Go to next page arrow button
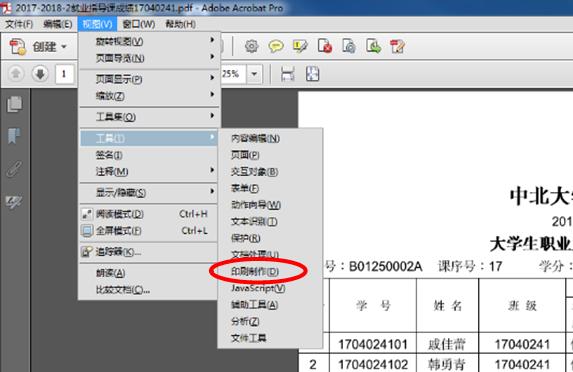Screen dimensions: 573x372 40,74
